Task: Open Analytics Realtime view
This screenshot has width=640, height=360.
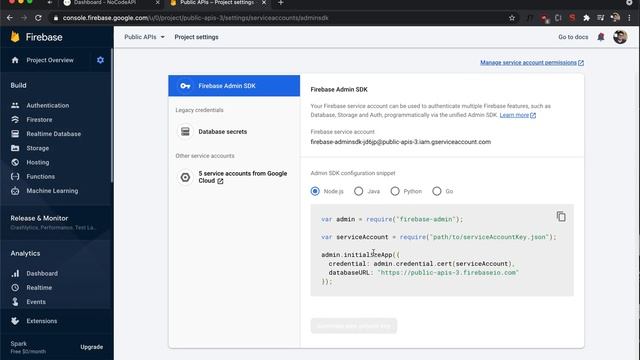Action: (39, 288)
